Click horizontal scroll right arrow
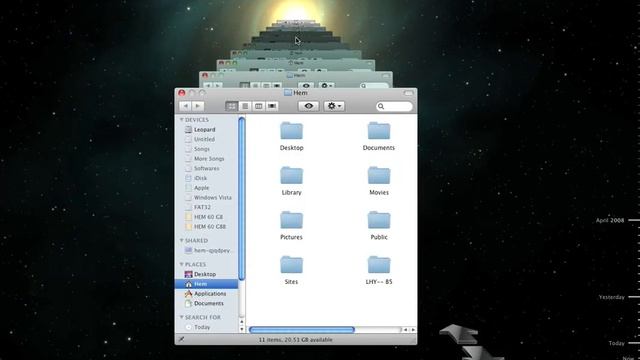Image resolution: width=640 pixels, height=360 pixels. (x=413, y=330)
